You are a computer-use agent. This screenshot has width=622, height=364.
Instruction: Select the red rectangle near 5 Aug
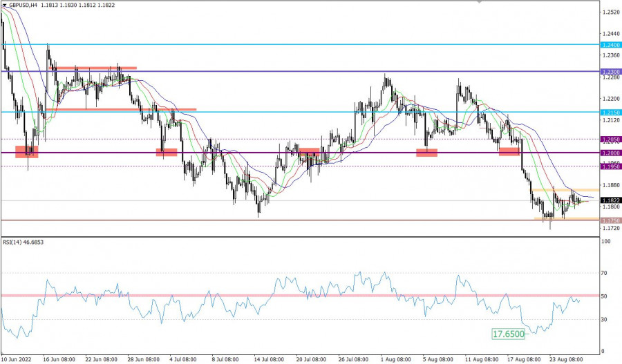click(x=426, y=153)
